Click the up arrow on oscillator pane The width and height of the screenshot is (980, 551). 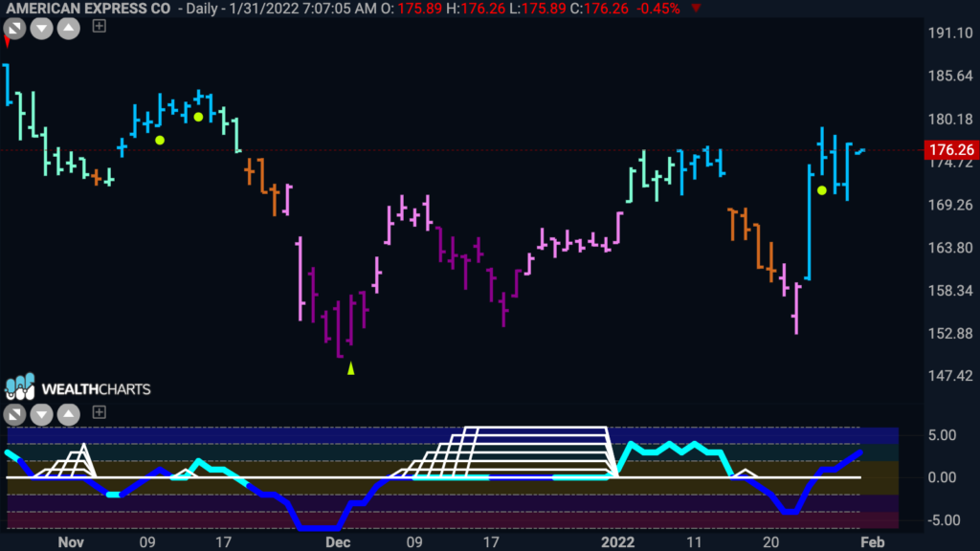pos(69,414)
